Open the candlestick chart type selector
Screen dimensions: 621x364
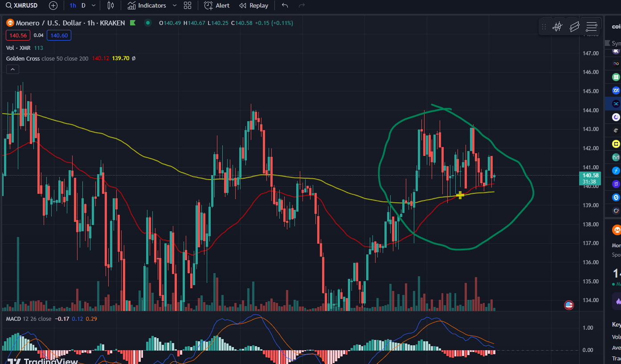110,5
